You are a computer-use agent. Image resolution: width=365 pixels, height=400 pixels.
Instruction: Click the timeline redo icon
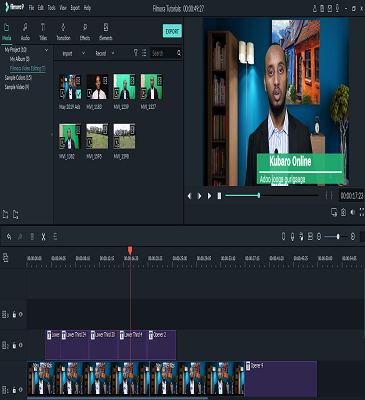pos(20,237)
